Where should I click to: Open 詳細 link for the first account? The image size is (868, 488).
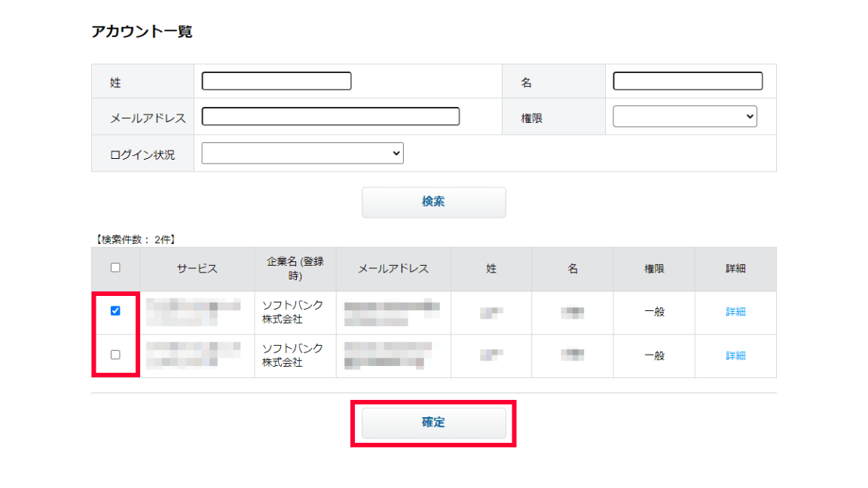735,312
